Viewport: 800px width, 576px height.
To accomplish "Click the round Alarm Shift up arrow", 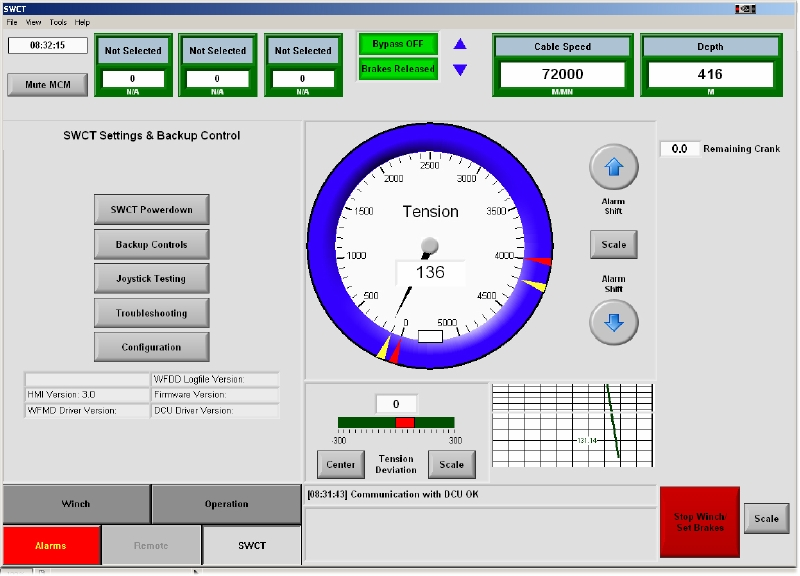I will pyautogui.click(x=613, y=167).
